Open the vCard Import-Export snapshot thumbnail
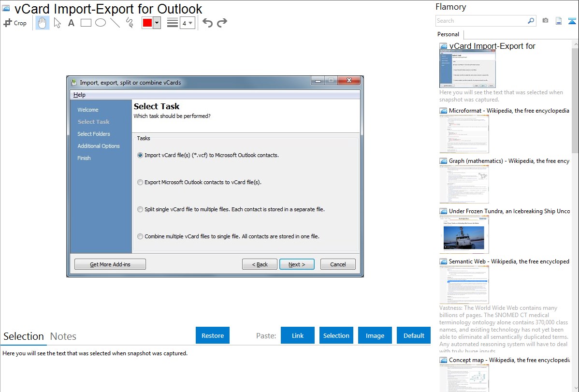This screenshot has height=392, width=579. 467,69
